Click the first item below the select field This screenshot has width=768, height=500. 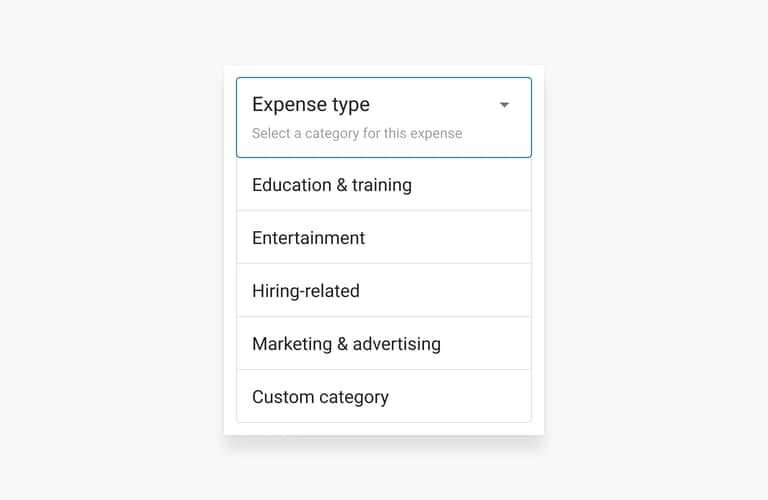pos(383,185)
